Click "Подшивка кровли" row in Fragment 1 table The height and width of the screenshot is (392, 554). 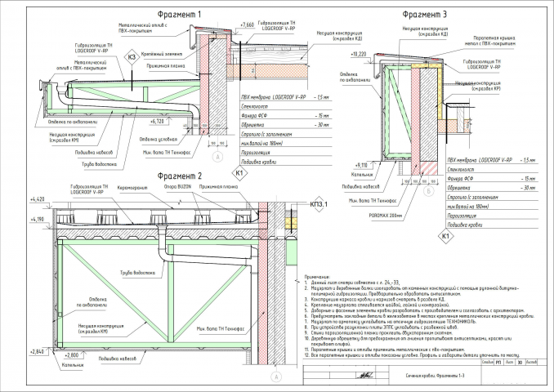[x=286, y=162]
